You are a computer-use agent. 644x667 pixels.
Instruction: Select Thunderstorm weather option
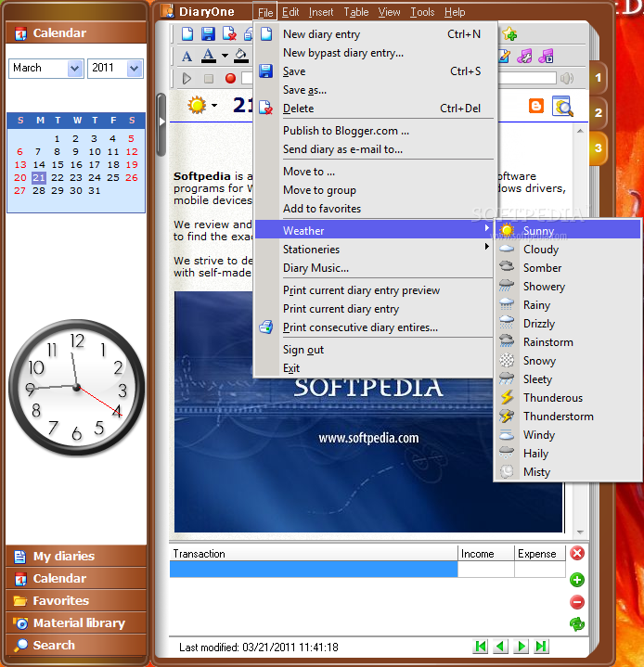[x=568, y=416]
